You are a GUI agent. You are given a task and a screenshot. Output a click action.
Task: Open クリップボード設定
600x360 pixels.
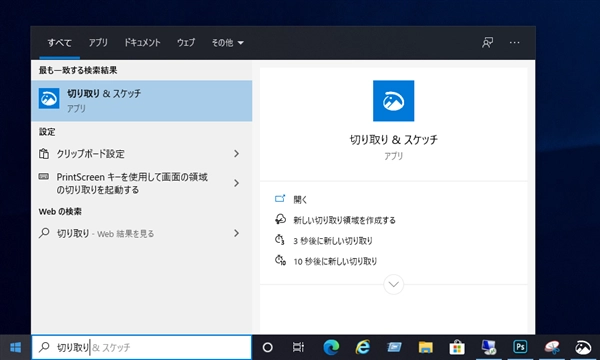[x=142, y=154]
